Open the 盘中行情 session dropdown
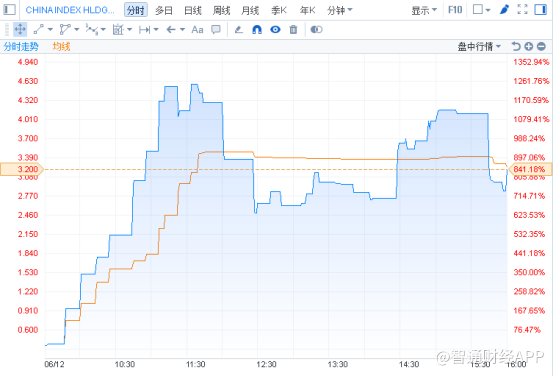 tap(479, 46)
